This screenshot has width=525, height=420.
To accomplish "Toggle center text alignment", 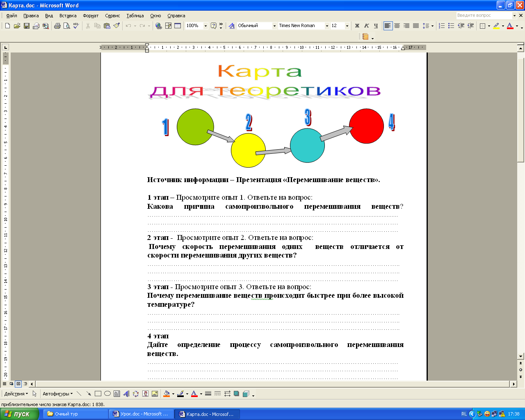I will coord(397,26).
